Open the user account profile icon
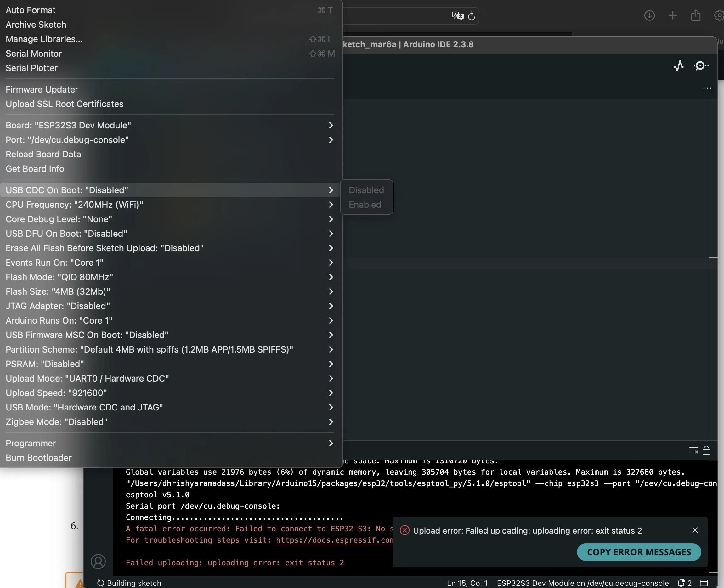This screenshot has height=588, width=724. (x=98, y=561)
